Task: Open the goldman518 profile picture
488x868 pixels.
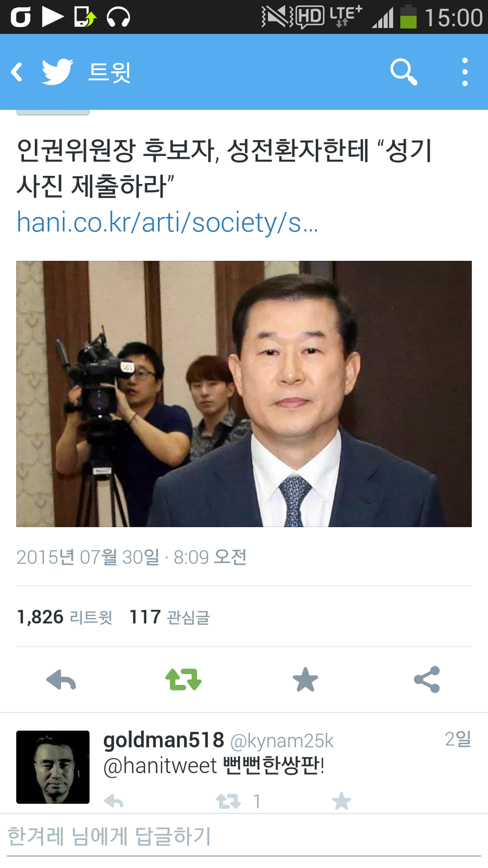Action: (53, 767)
